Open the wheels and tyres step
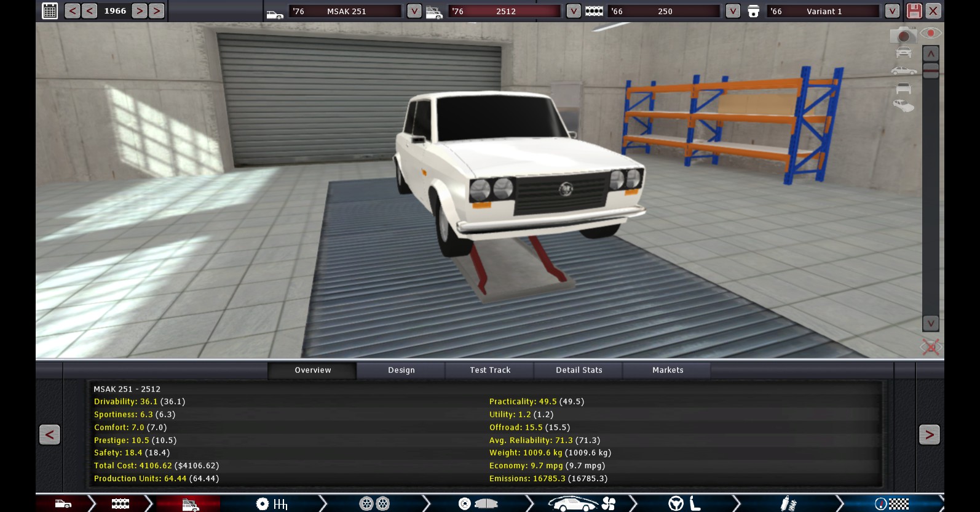 tap(374, 504)
